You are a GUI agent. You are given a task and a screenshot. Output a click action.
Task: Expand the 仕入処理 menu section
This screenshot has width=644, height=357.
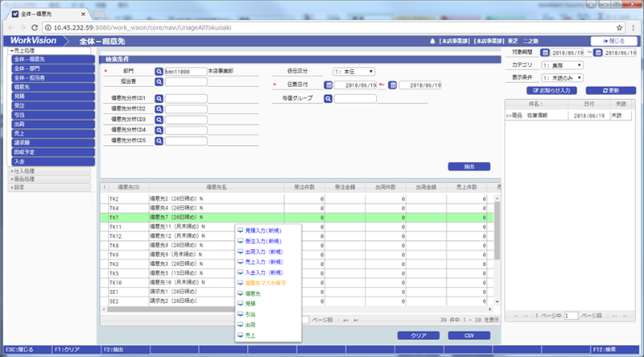coord(49,171)
